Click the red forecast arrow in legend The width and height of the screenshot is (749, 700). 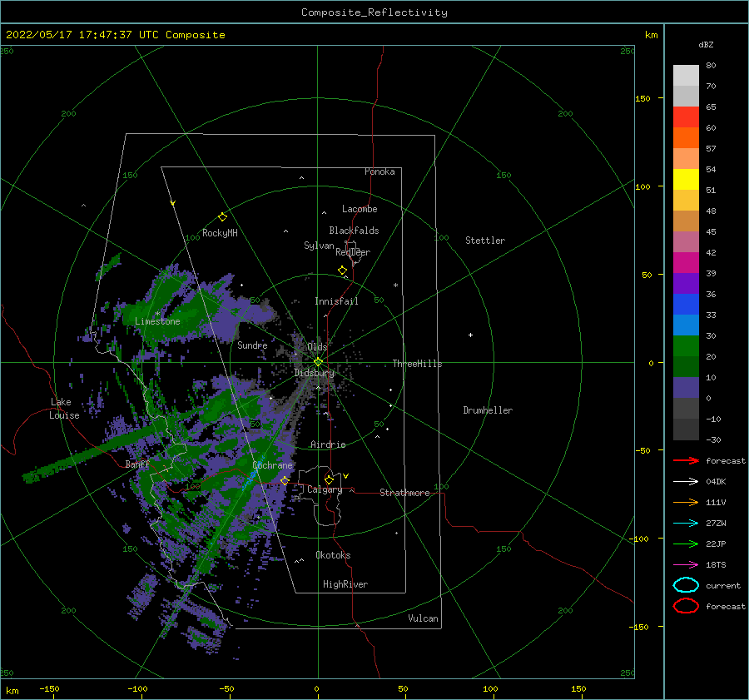click(x=686, y=460)
